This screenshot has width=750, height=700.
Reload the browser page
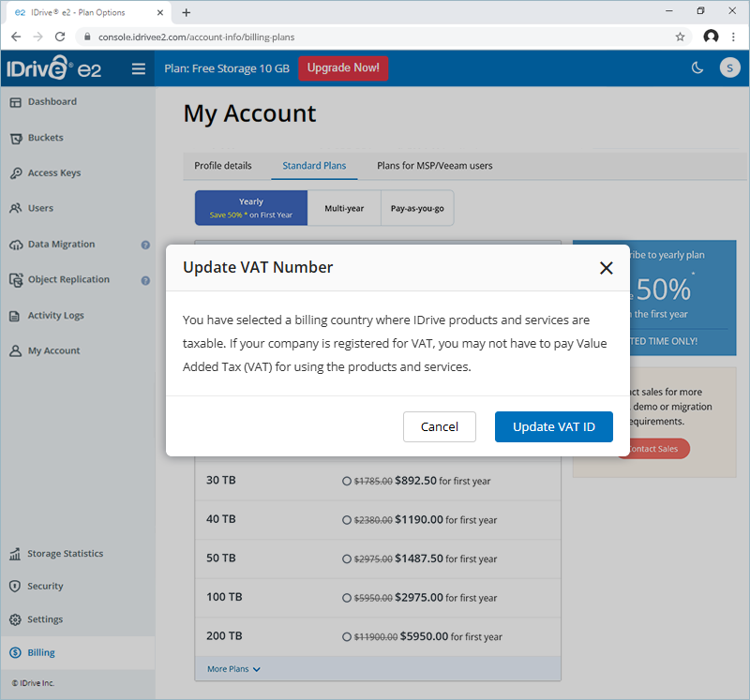[60, 37]
